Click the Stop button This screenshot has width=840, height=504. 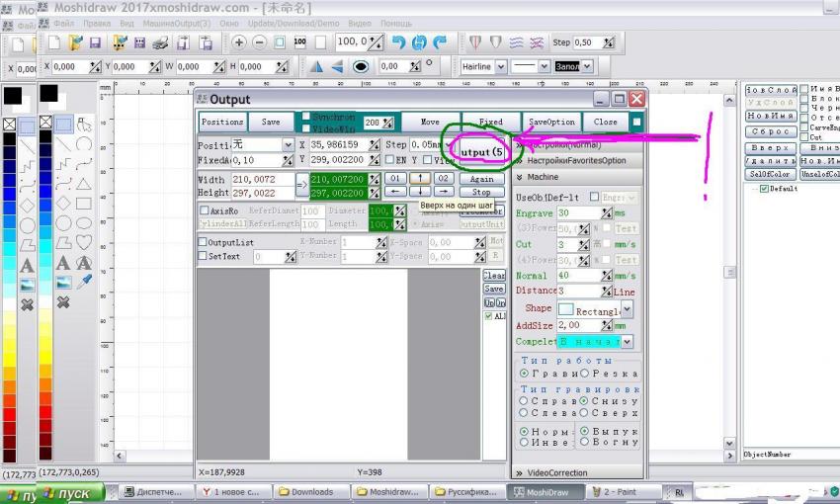pyautogui.click(x=481, y=192)
